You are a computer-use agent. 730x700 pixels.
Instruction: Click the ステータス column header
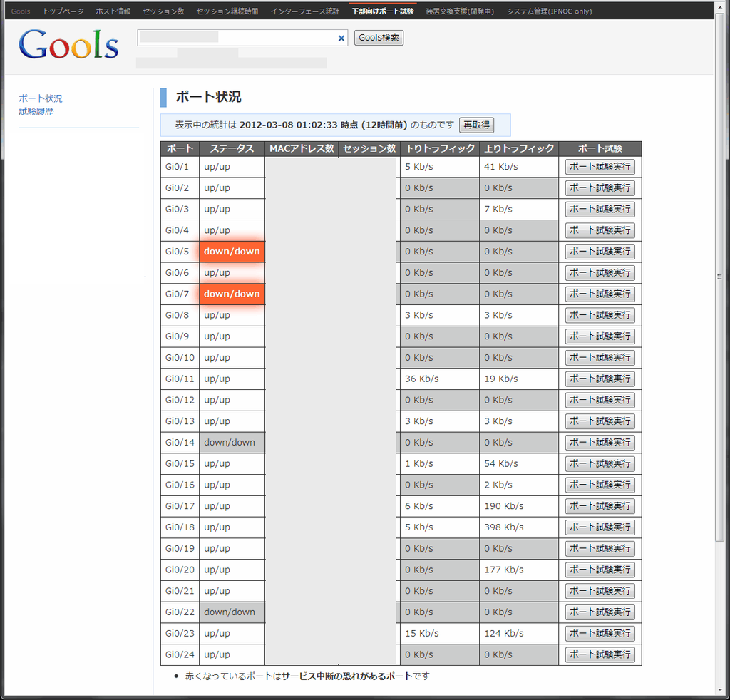[232, 148]
